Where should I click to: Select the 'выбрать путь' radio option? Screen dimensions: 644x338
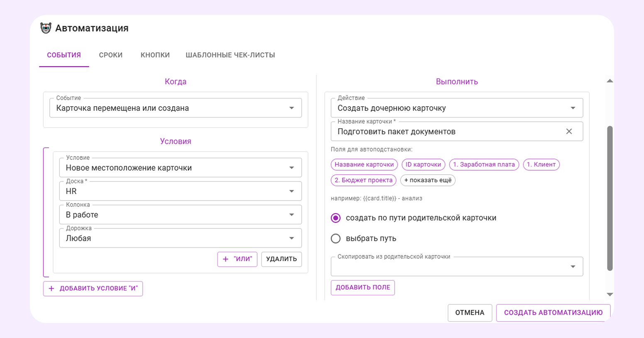click(x=336, y=238)
